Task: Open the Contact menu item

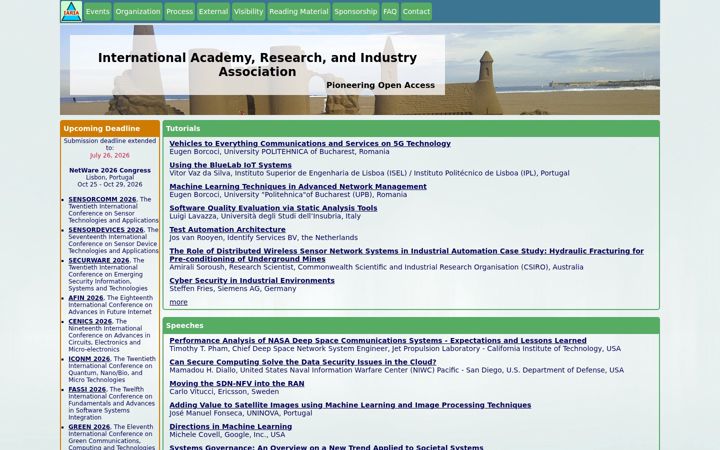Action: pyautogui.click(x=416, y=11)
